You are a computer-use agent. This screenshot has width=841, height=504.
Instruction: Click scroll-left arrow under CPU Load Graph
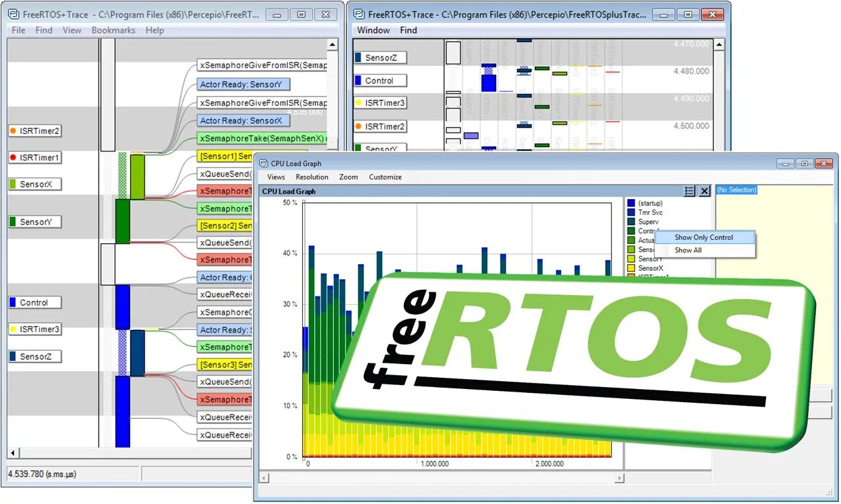pos(265,478)
